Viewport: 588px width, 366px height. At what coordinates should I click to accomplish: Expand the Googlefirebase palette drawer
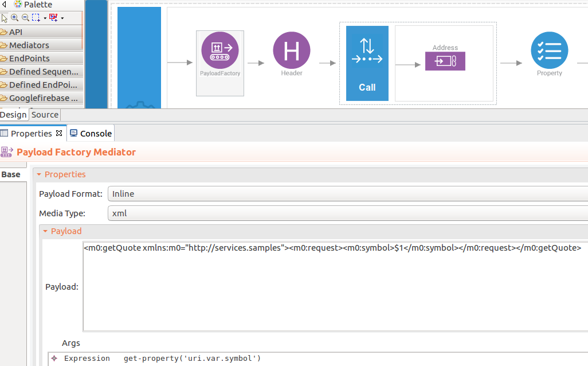click(41, 98)
